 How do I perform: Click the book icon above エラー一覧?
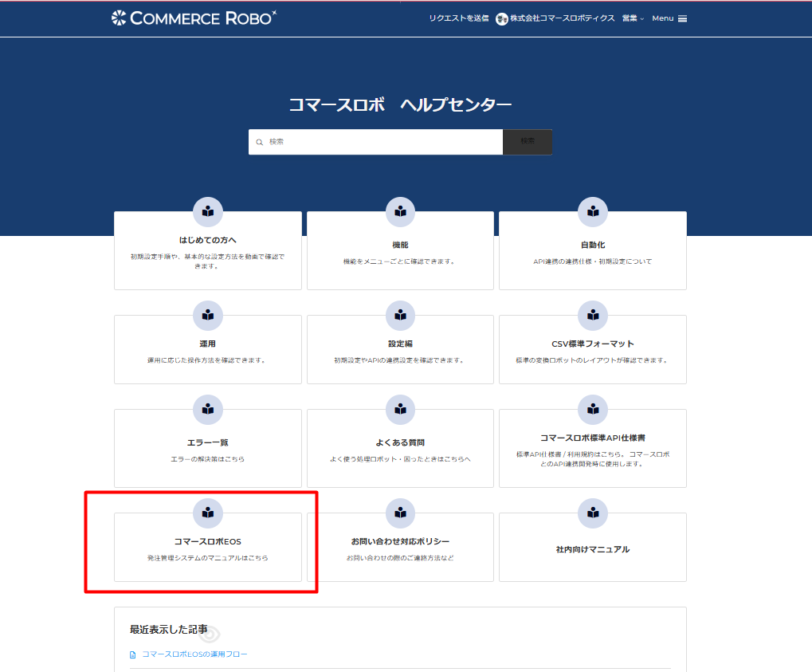pyautogui.click(x=208, y=409)
